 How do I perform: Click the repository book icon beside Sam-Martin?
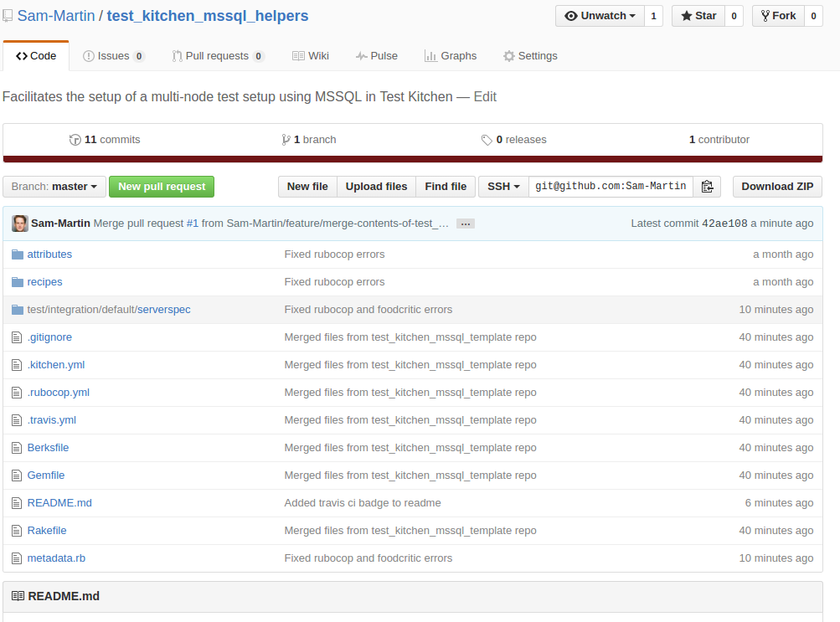point(8,16)
